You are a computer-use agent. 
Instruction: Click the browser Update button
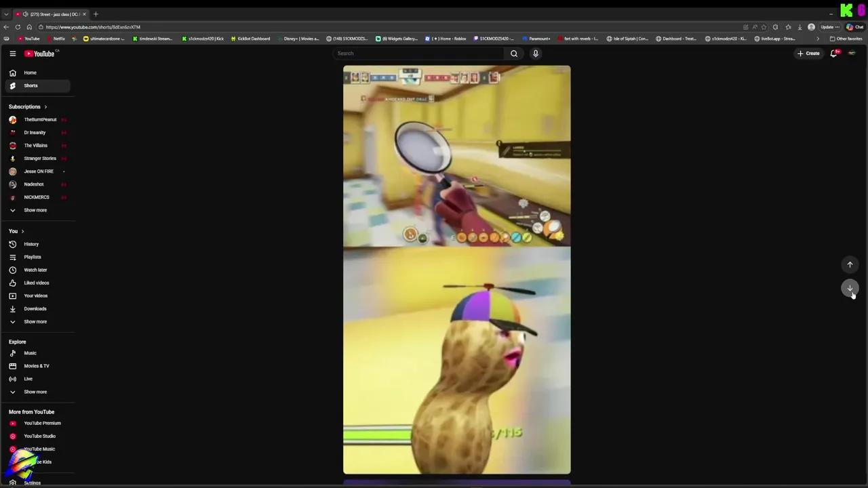829,27
